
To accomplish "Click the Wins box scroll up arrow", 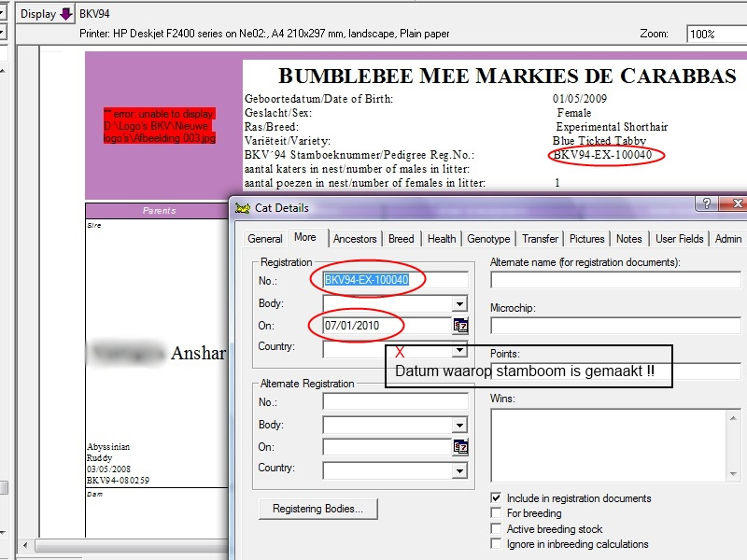I will (733, 417).
